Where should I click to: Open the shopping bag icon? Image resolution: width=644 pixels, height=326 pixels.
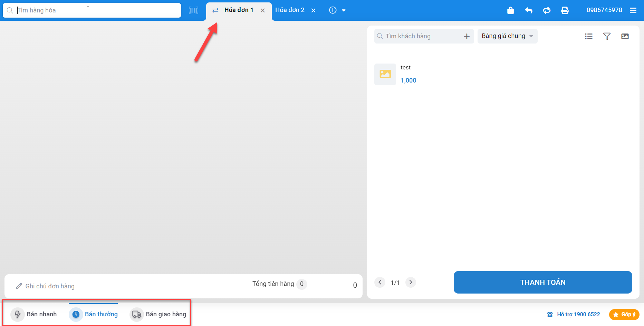[510, 10]
